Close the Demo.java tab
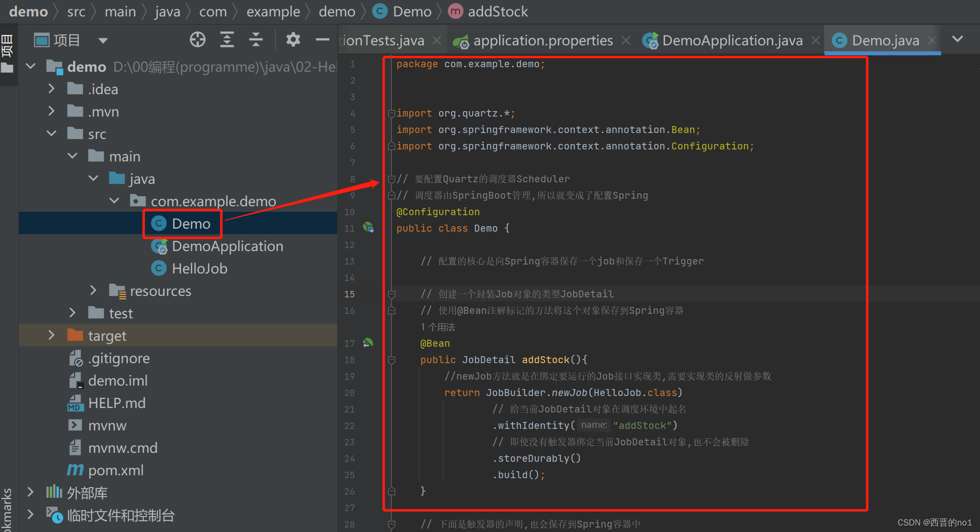 pyautogui.click(x=932, y=40)
